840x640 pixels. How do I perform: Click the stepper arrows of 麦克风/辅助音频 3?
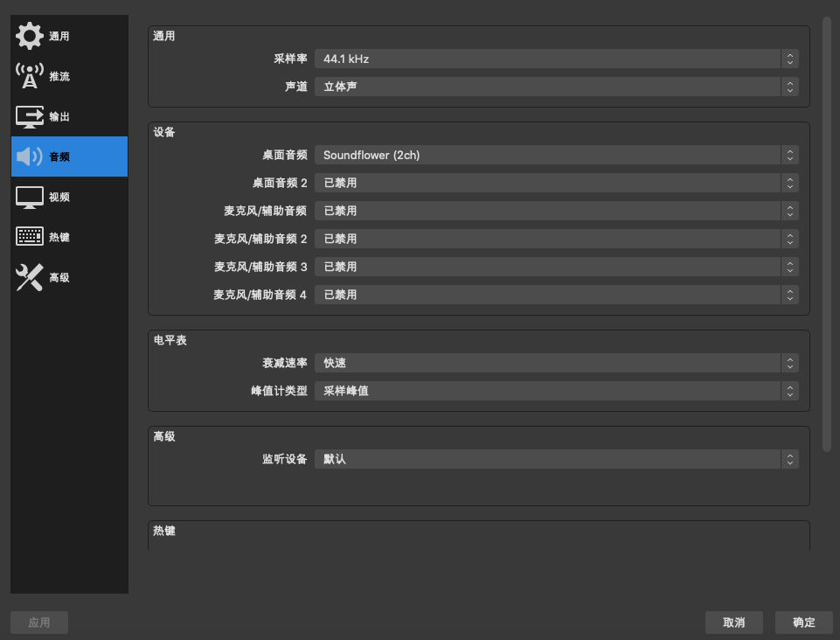point(789,267)
